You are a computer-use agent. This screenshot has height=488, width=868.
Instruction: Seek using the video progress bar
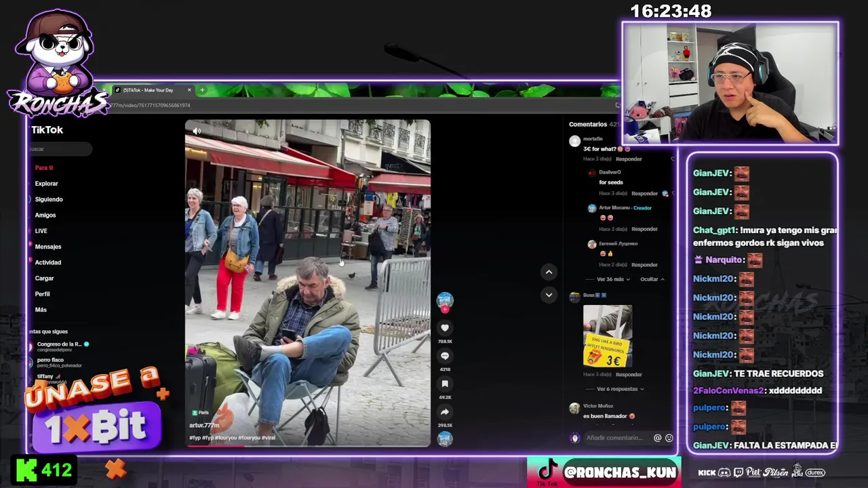click(x=308, y=446)
